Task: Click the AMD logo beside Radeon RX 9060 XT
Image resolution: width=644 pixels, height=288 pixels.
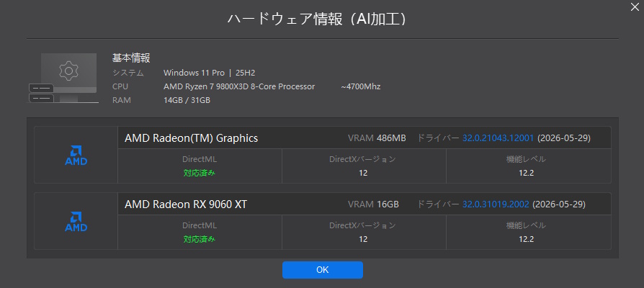Action: 76,222
